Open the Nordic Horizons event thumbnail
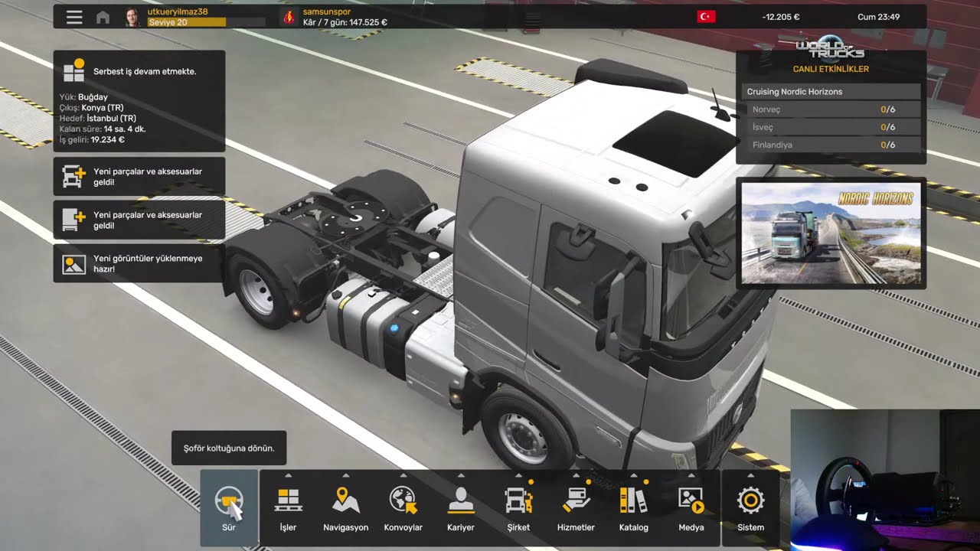980x551 pixels. (x=831, y=233)
